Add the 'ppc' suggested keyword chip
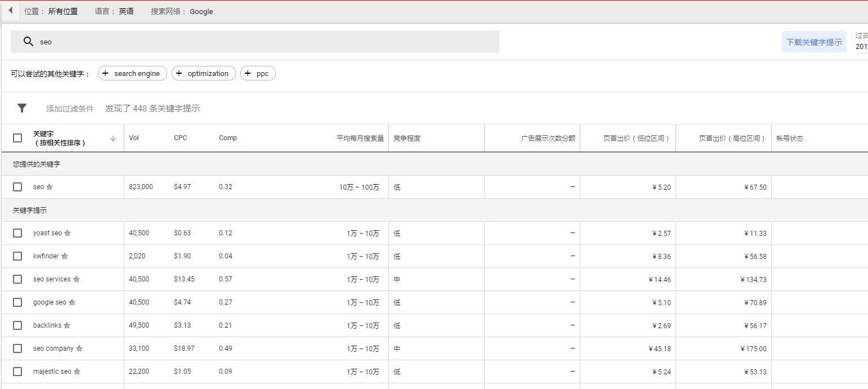Viewport: 868px width, 389px height. [258, 74]
